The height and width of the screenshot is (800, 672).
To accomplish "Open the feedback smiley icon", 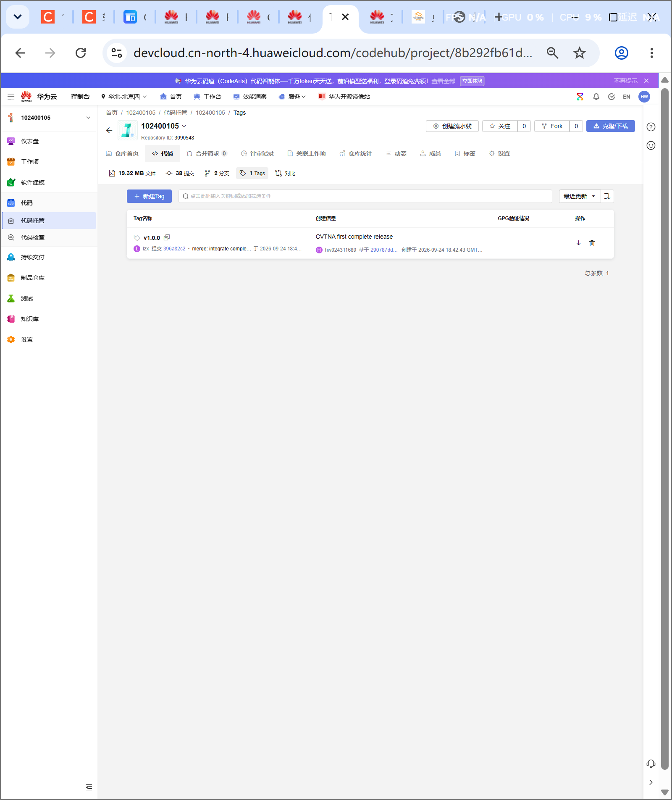I will 651,145.
